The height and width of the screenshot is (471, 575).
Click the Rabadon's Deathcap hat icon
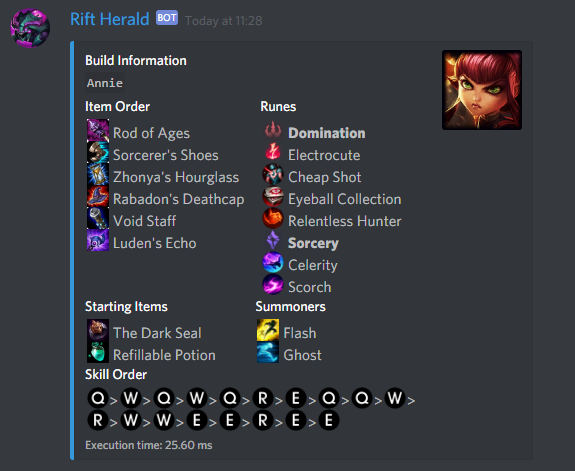pyautogui.click(x=98, y=196)
